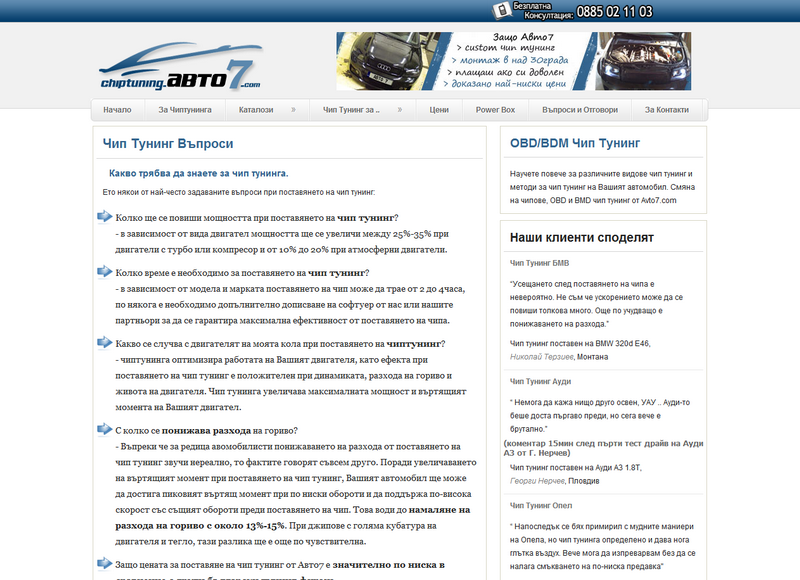
Task: Click 'Какво трябва да знаете за чип тунинга.' subheading
Action: pos(198,173)
